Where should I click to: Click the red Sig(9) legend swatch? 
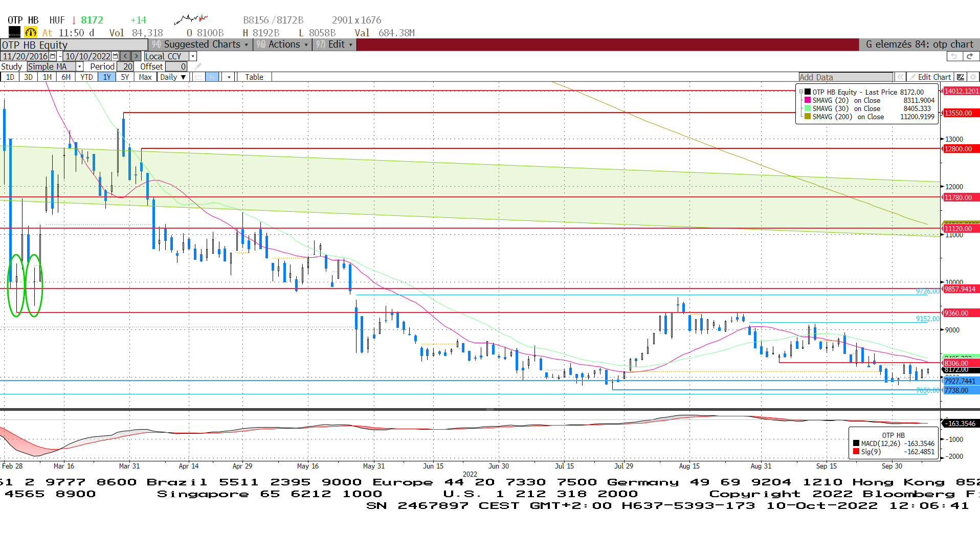coord(856,452)
